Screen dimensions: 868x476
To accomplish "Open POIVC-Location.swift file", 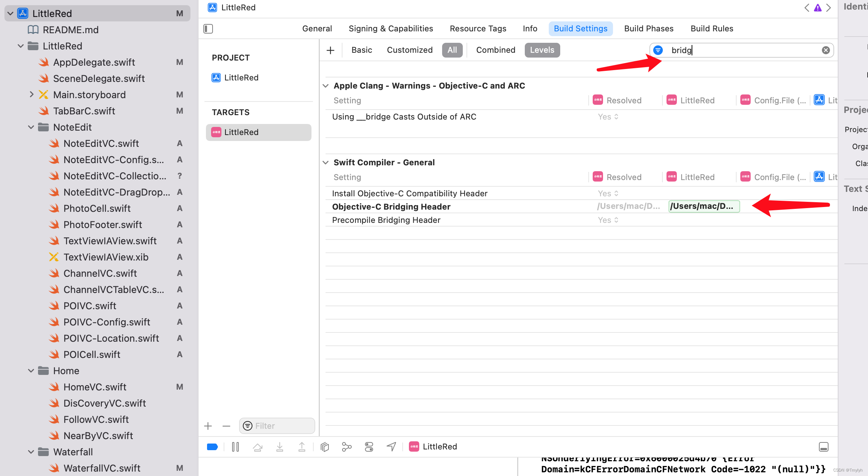I will tap(111, 338).
